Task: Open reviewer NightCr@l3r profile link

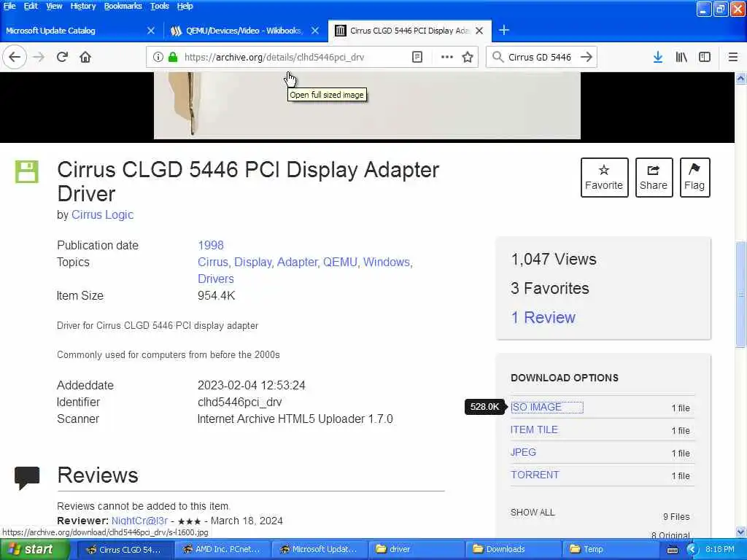Action: 139,521
